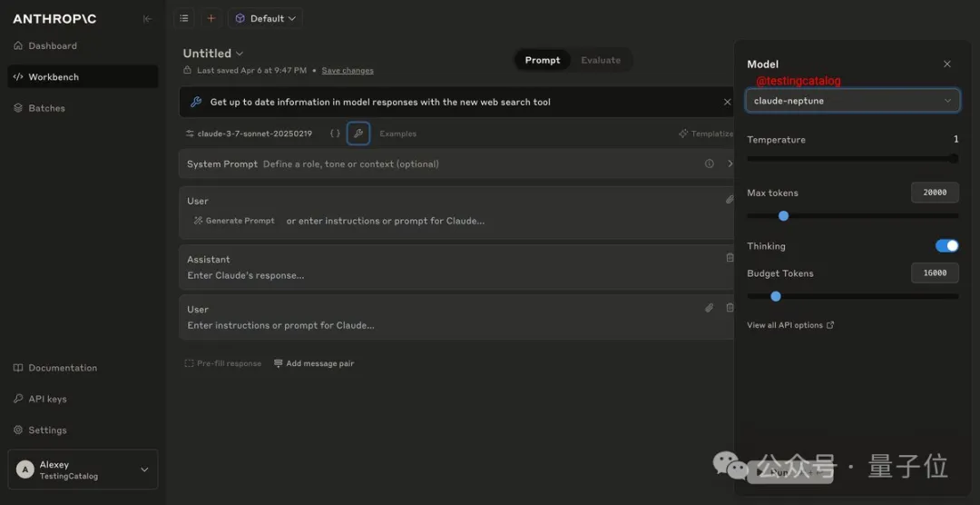Viewport: 980px width, 505px height.
Task: Collapse the left sidebar panel
Action: pos(147,19)
